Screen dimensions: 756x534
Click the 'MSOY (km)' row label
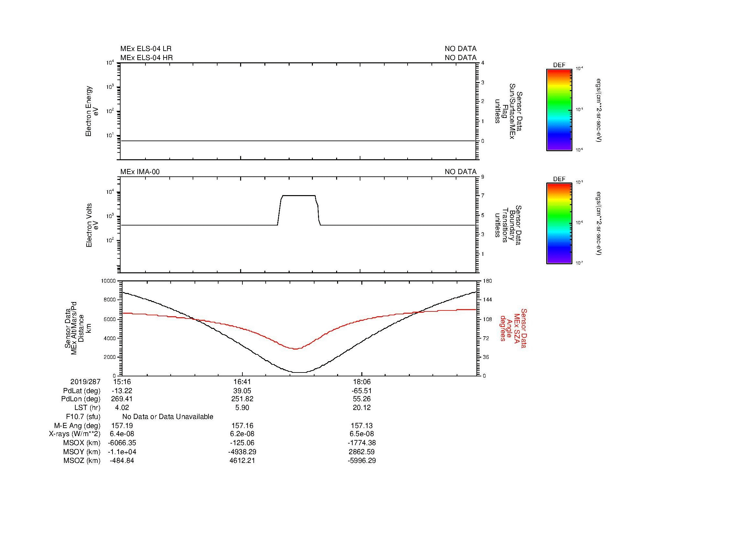(82, 452)
